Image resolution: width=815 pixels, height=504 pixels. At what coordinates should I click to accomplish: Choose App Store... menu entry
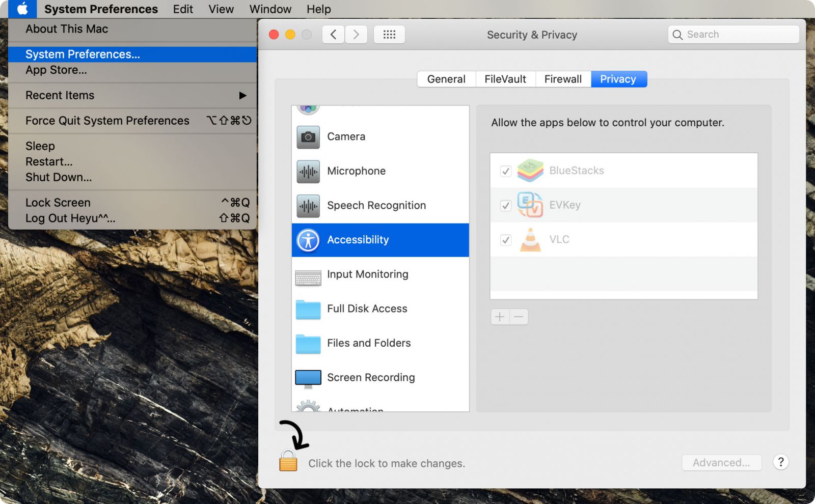132,70
